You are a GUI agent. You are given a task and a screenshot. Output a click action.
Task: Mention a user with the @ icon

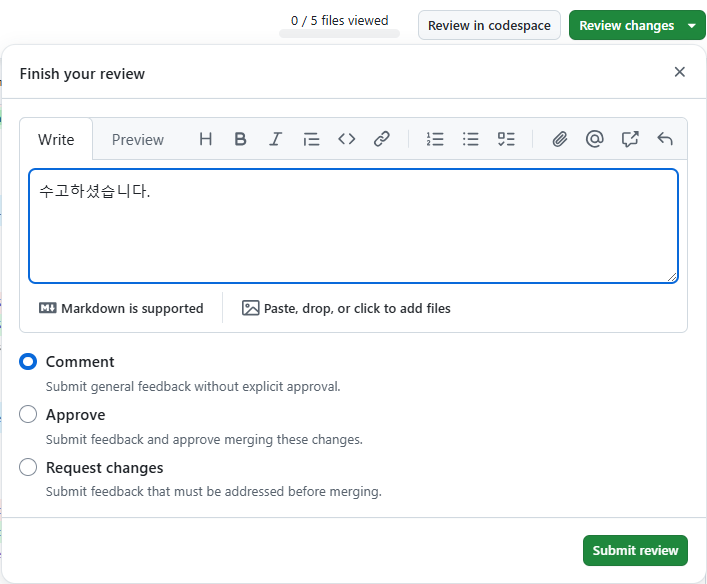pyautogui.click(x=595, y=139)
